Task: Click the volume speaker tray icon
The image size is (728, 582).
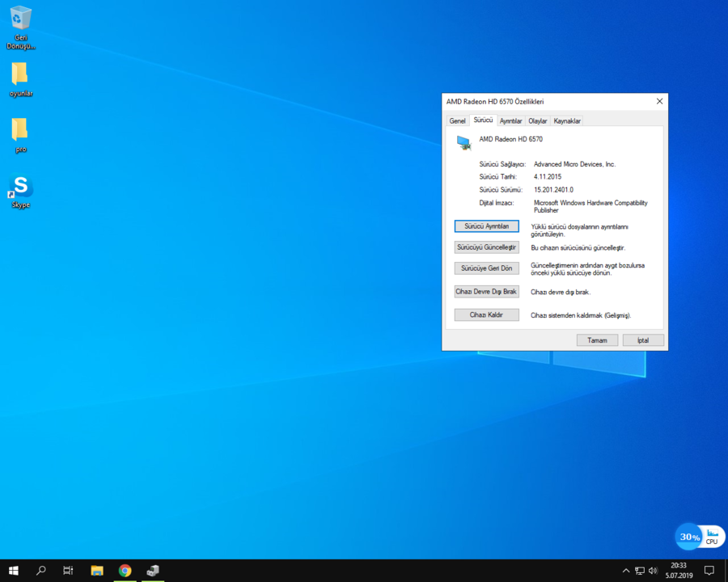Action: pyautogui.click(x=653, y=571)
